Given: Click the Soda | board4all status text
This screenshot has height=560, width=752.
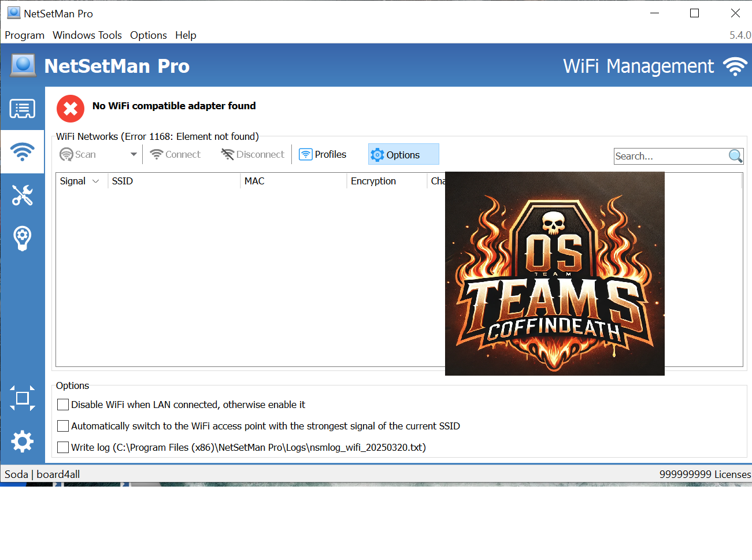Looking at the screenshot, I should pyautogui.click(x=42, y=474).
